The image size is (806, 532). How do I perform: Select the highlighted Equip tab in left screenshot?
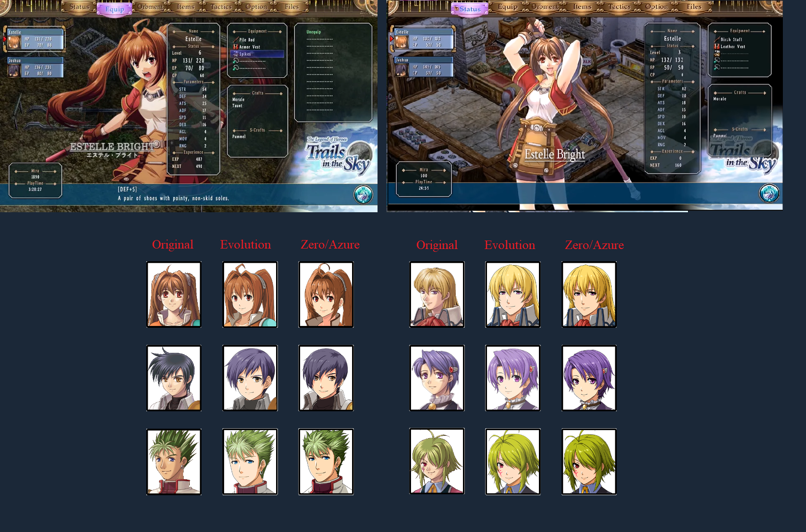coord(115,9)
